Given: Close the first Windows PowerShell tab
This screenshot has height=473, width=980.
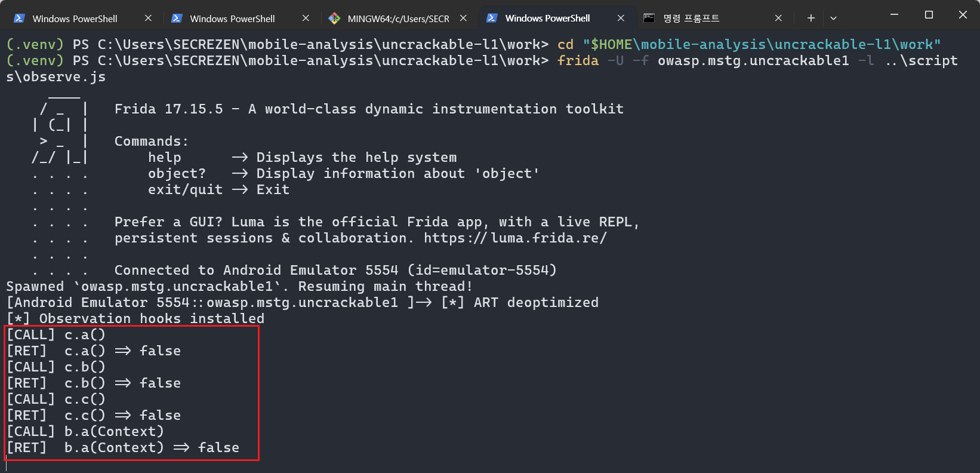Looking at the screenshot, I should (148, 19).
